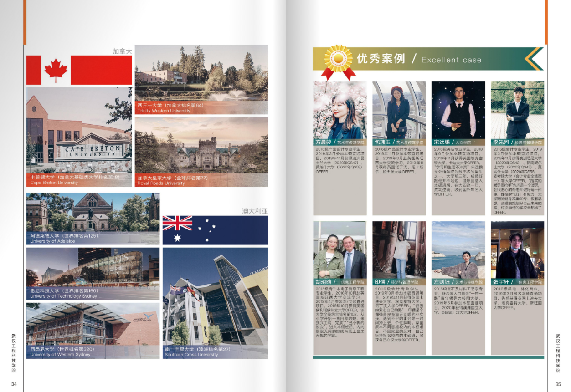Click the 加拿大 country heading
This screenshot has width=571, height=392.
pyautogui.click(x=122, y=51)
